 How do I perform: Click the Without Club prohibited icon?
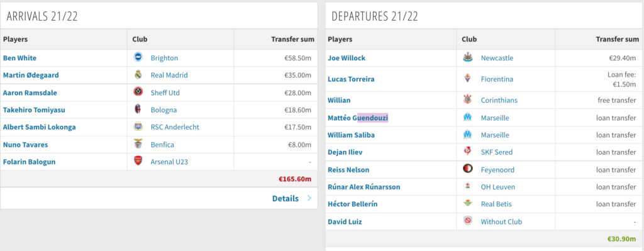[x=467, y=221]
